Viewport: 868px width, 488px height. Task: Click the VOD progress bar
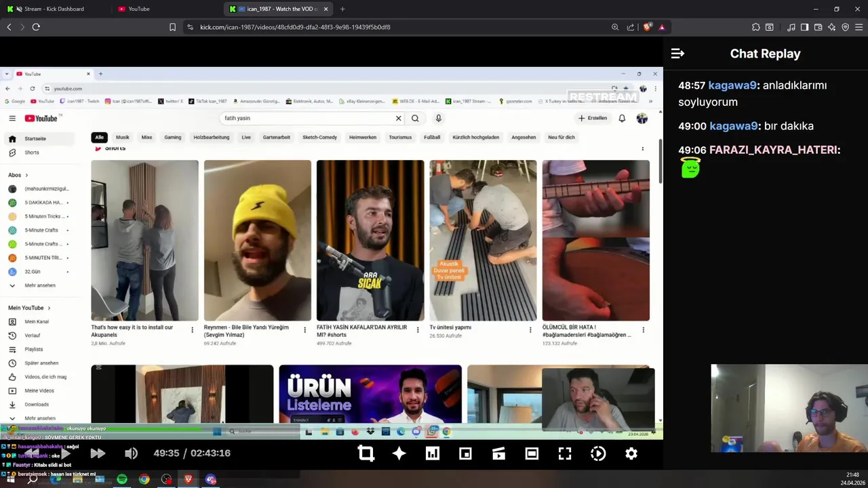(x=332, y=429)
